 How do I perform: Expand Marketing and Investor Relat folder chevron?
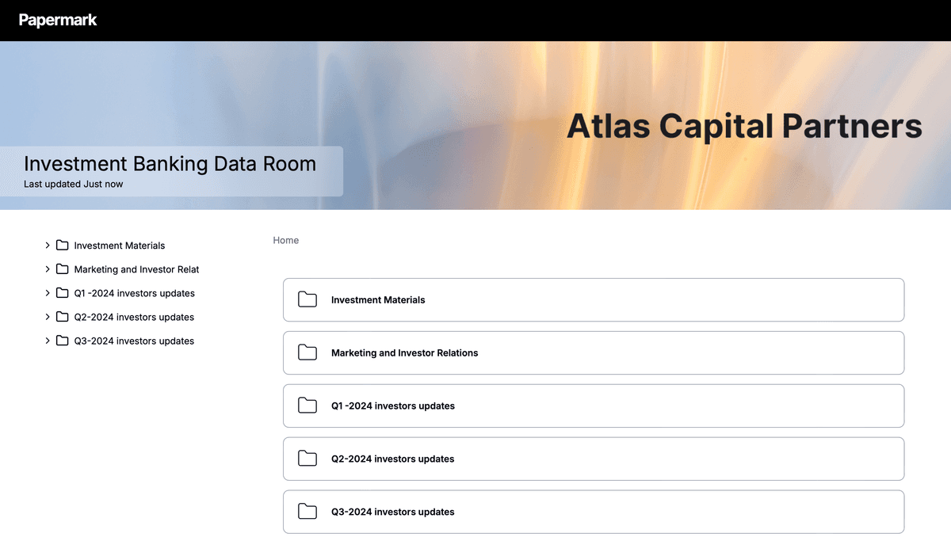pyautogui.click(x=48, y=269)
